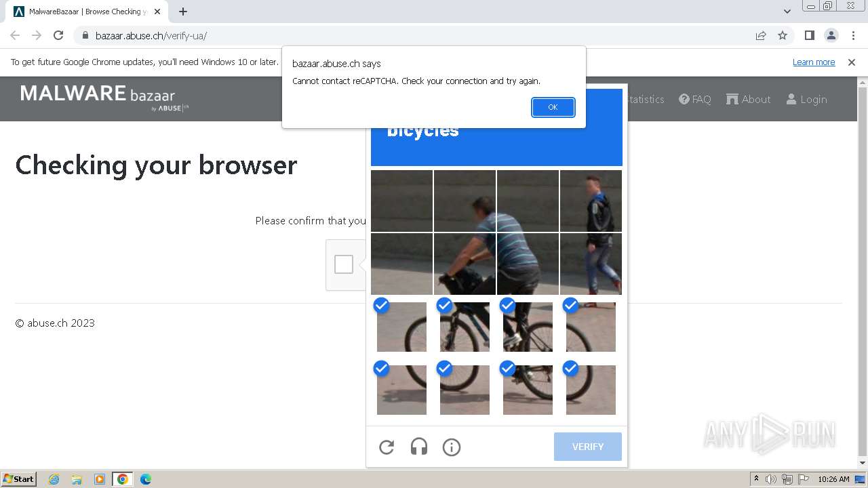Deselect the fourth tile in the third captcha row

(591, 327)
